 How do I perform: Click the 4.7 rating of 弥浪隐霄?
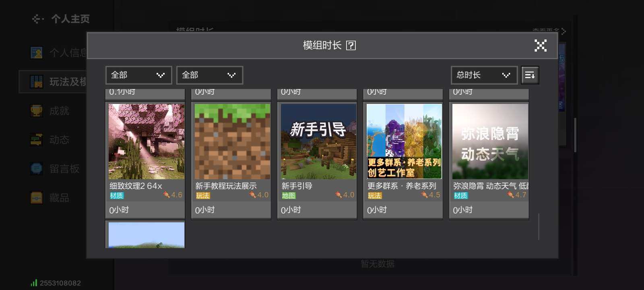coord(517,195)
